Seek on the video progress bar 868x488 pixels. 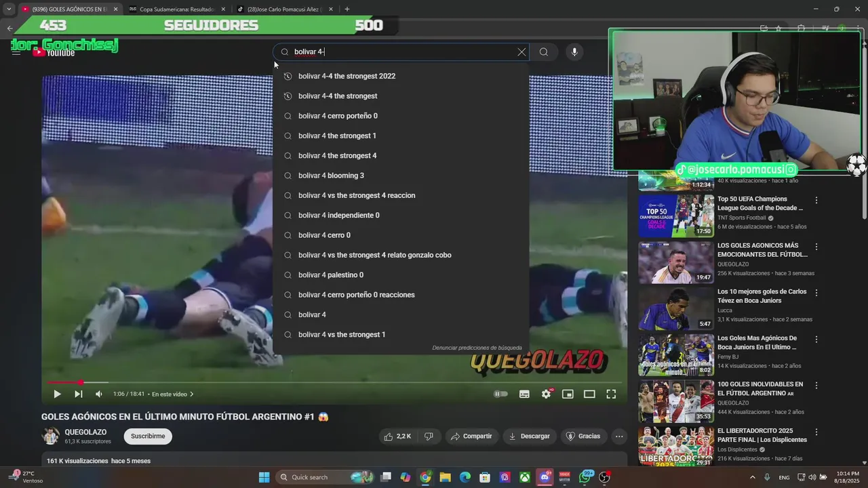[334, 382]
